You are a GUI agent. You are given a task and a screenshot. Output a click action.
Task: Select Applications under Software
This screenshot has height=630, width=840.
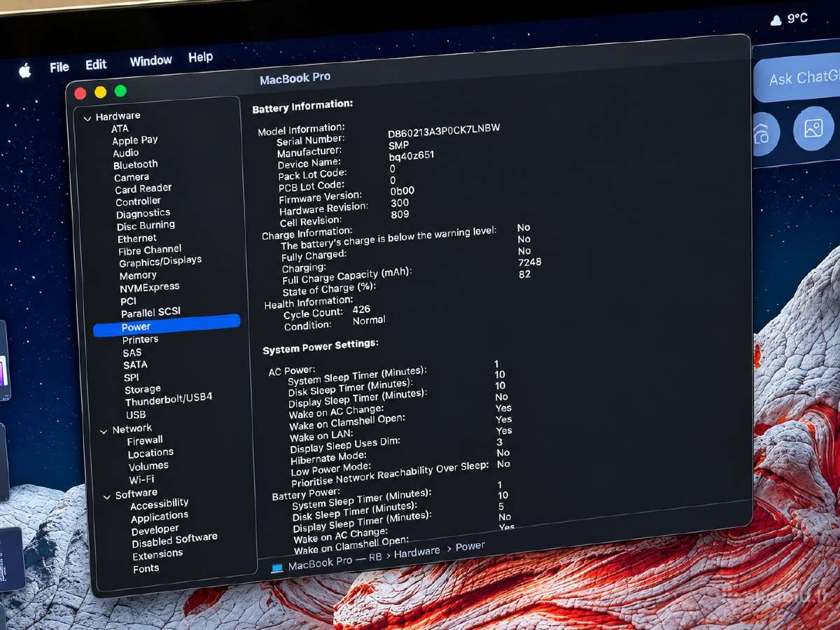(159, 517)
